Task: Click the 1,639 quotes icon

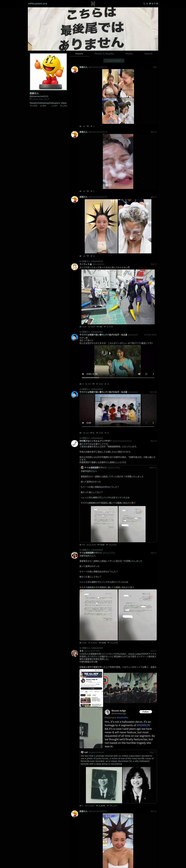Action: tap(97, 806)
